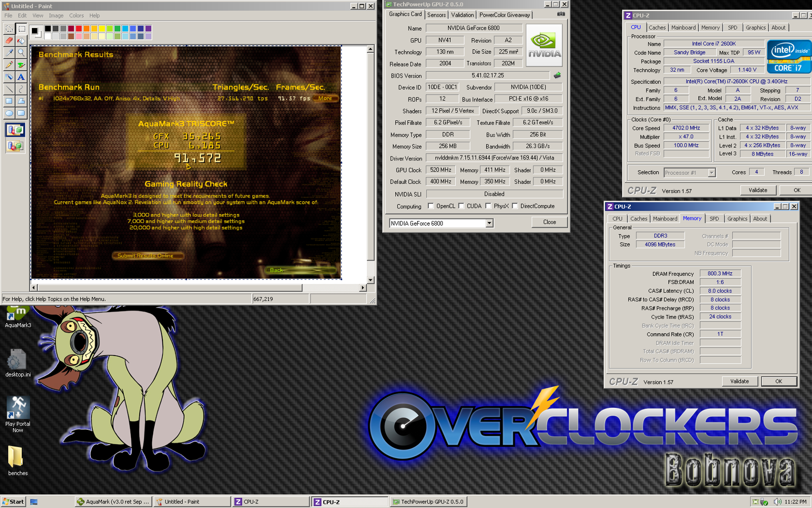
Task: Open the SPD tab in the CPU-Z Memory window
Action: tap(714, 218)
